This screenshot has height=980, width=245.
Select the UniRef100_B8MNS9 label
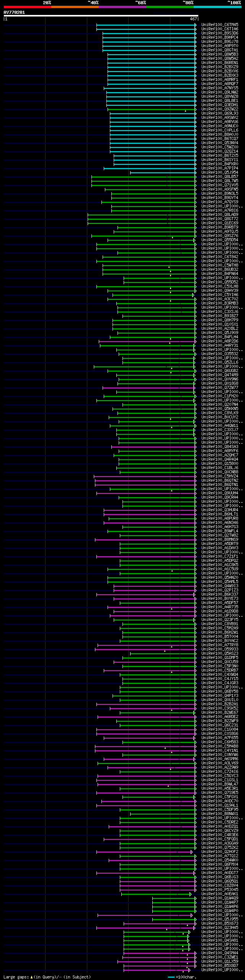click(x=220, y=540)
